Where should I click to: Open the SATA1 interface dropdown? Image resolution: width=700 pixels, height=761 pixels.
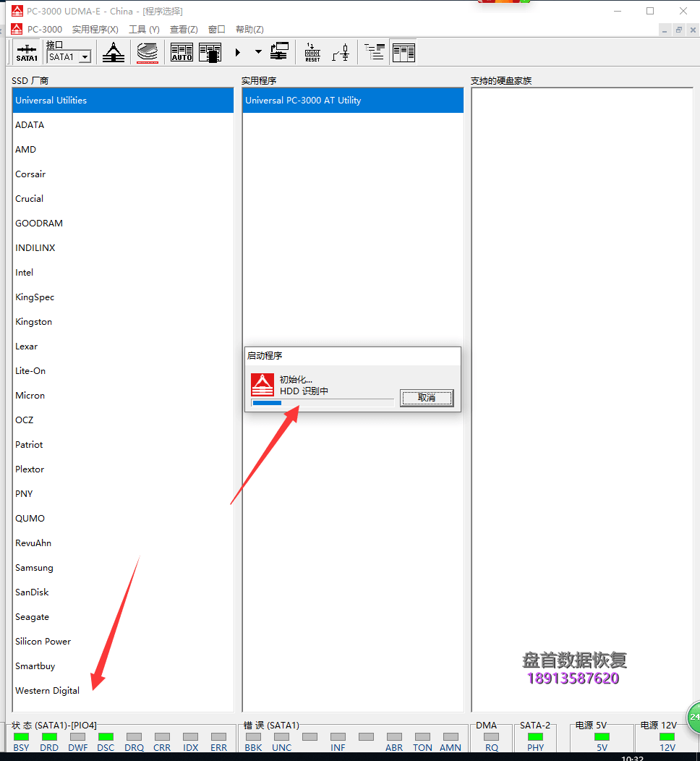85,57
